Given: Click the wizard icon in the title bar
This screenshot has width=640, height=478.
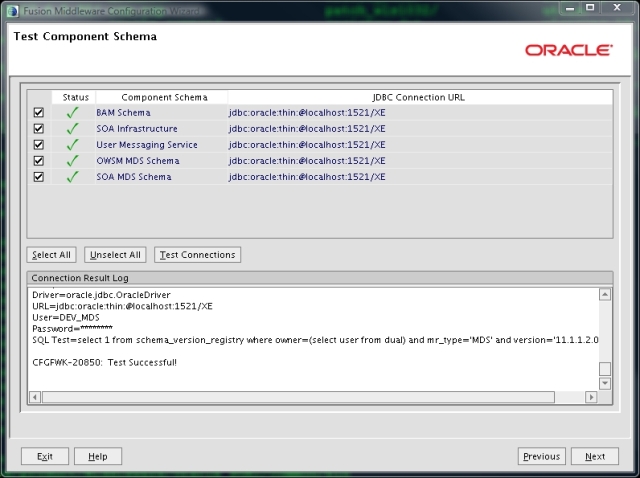Looking at the screenshot, I should click(13, 11).
